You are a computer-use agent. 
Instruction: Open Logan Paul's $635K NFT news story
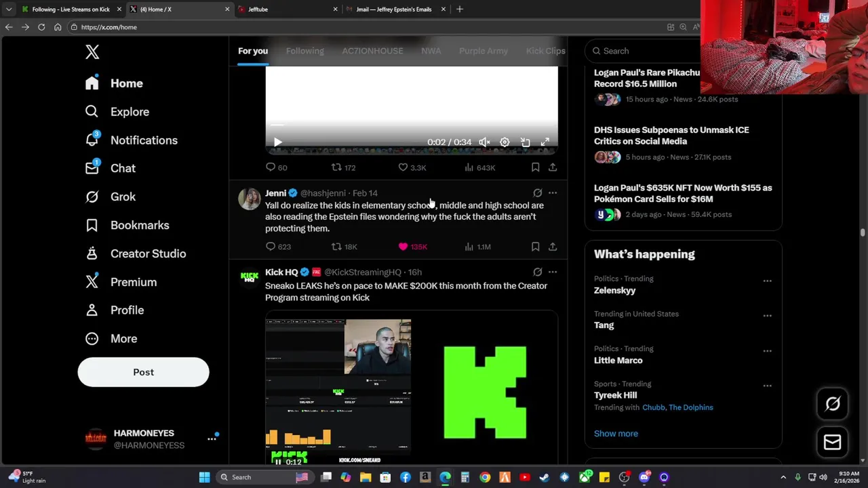[x=683, y=201]
